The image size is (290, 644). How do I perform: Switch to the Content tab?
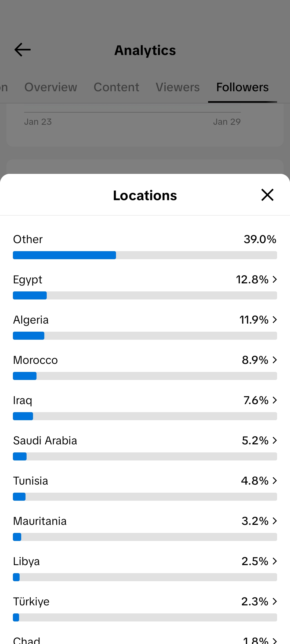[116, 87]
